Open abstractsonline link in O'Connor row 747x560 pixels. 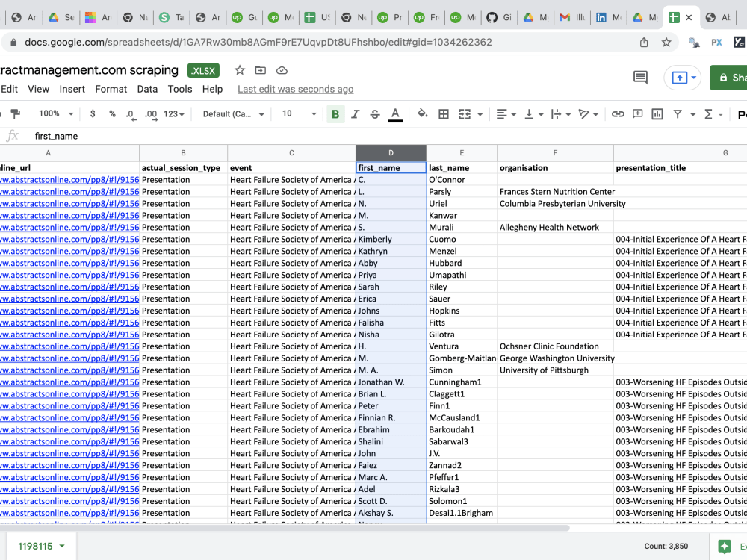click(69, 180)
